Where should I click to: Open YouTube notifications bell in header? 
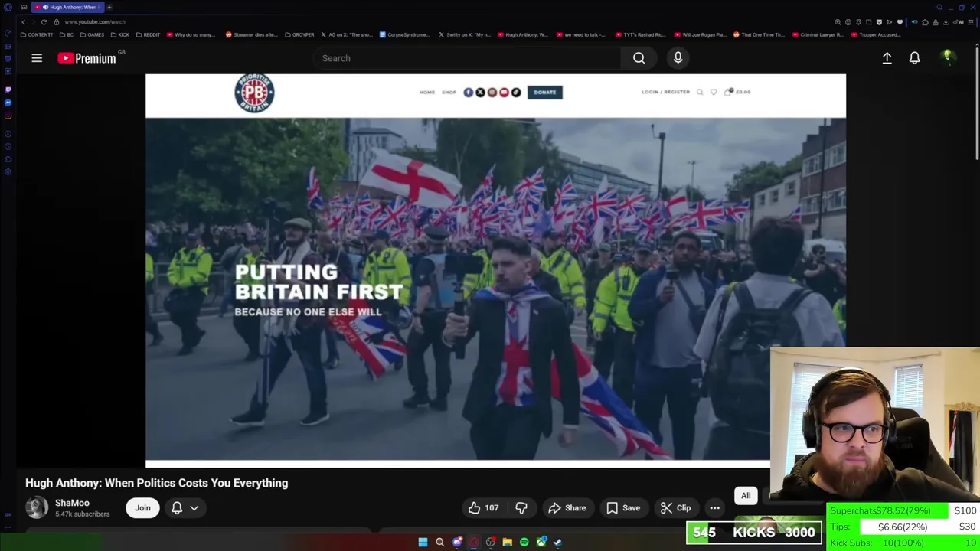click(x=914, y=58)
